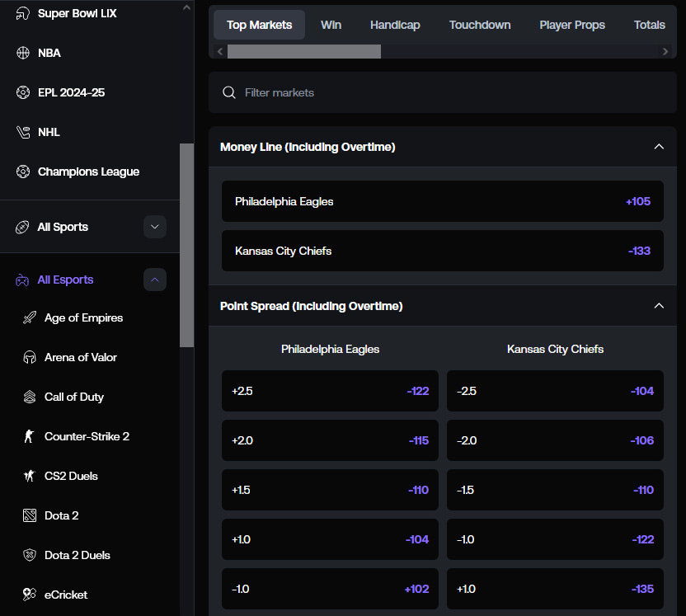Click the tabs scroll-left arrow
Image resolution: width=686 pixels, height=616 pixels.
tap(220, 52)
